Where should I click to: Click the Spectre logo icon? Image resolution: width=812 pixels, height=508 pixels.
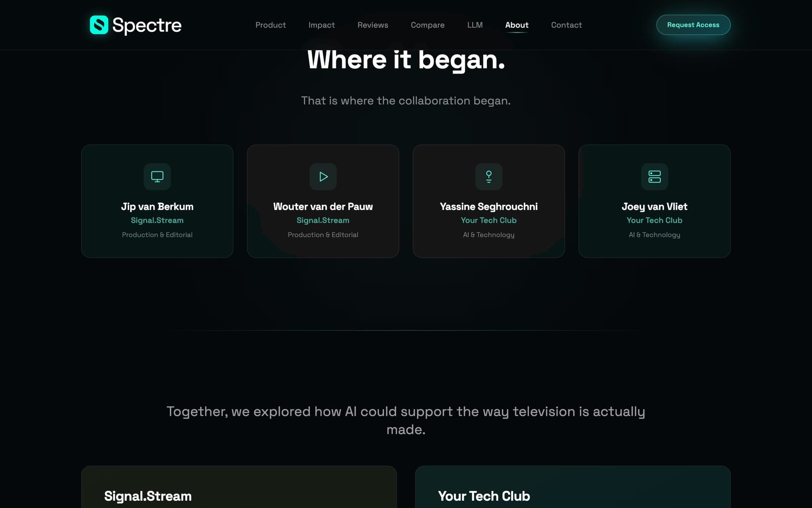click(x=99, y=25)
